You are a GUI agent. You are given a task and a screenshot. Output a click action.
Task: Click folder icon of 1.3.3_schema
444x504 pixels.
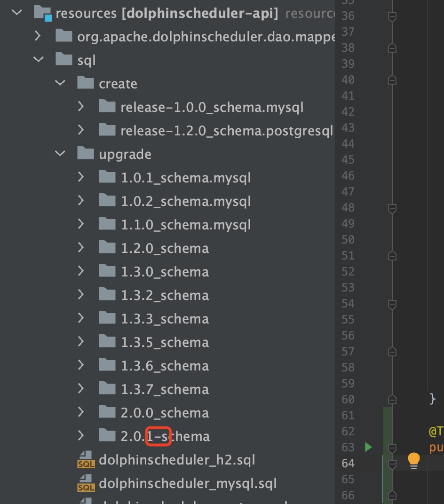(x=107, y=317)
